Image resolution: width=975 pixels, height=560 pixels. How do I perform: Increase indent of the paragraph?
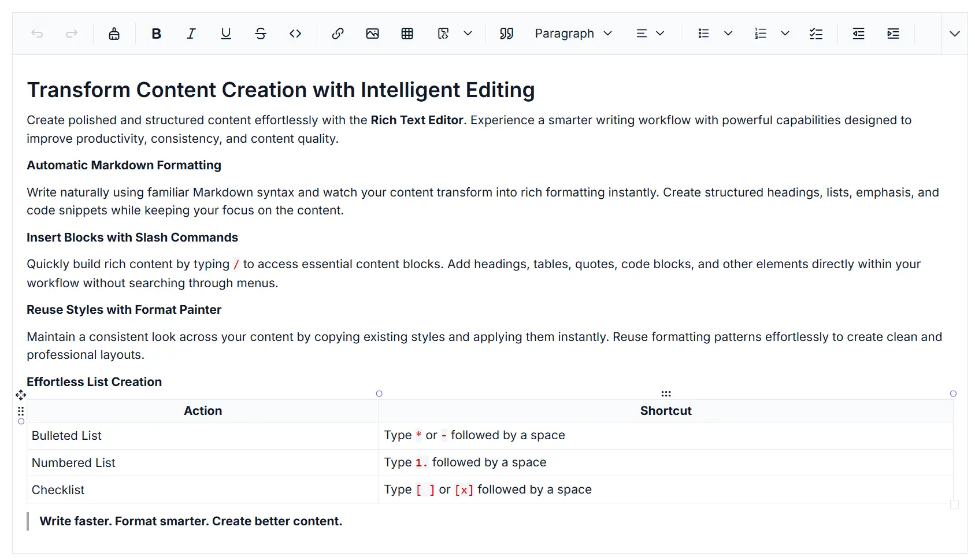pyautogui.click(x=894, y=34)
